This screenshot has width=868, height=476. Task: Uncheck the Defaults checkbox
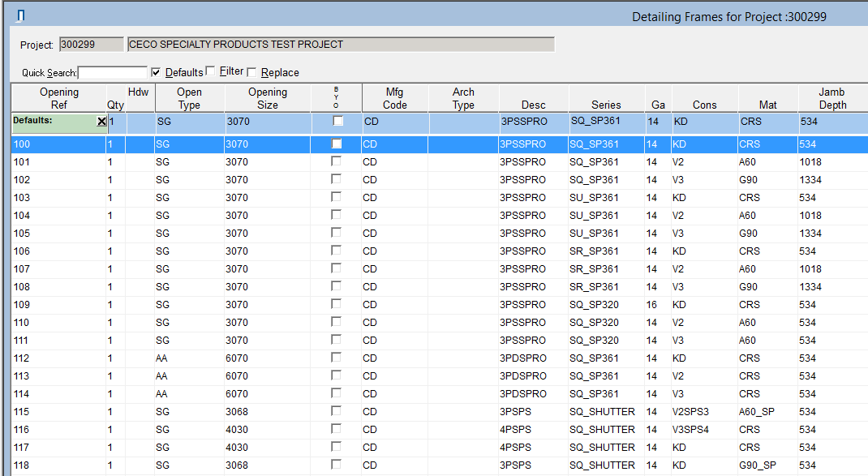coord(157,72)
